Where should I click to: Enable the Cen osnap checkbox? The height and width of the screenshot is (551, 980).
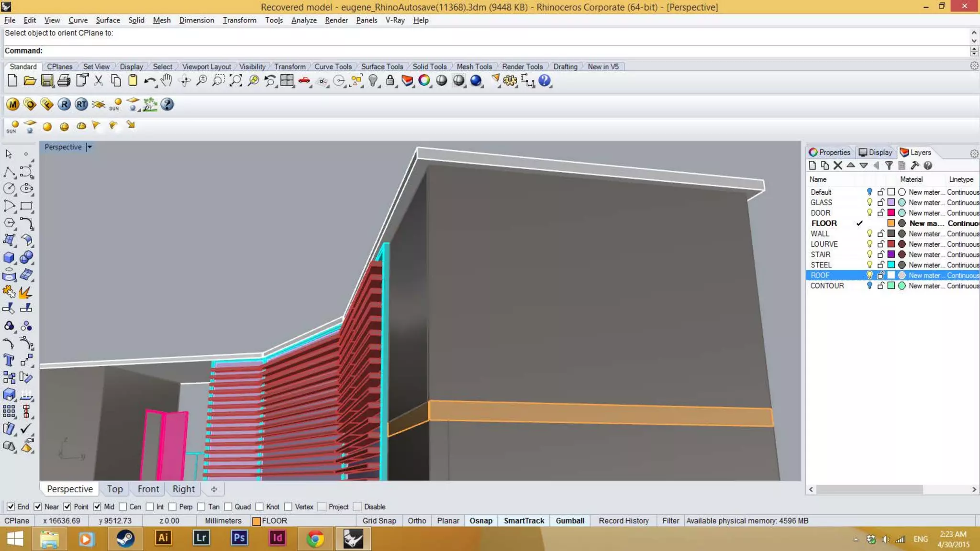point(123,507)
